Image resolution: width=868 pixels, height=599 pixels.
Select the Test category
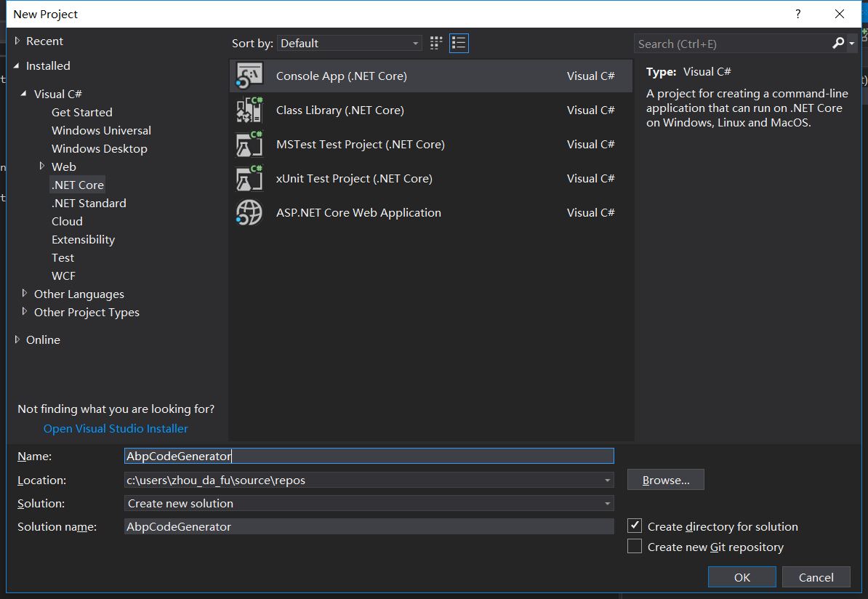coord(63,258)
